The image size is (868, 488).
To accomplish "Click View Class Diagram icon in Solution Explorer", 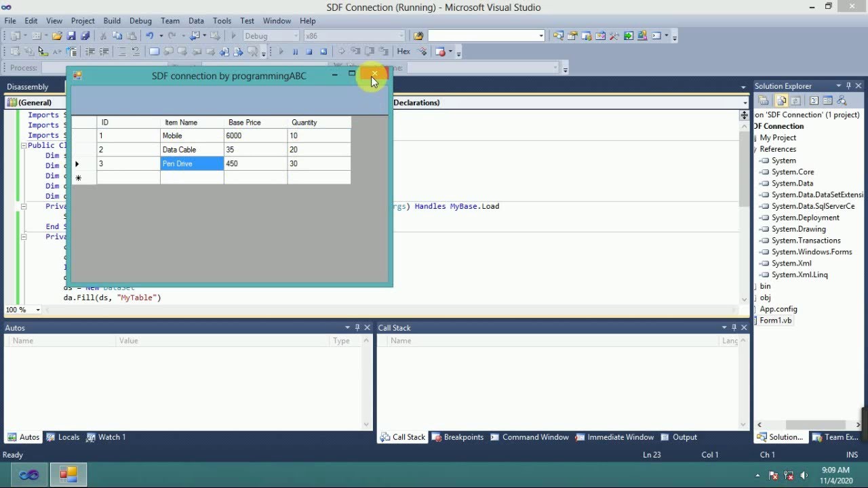I will 842,101.
